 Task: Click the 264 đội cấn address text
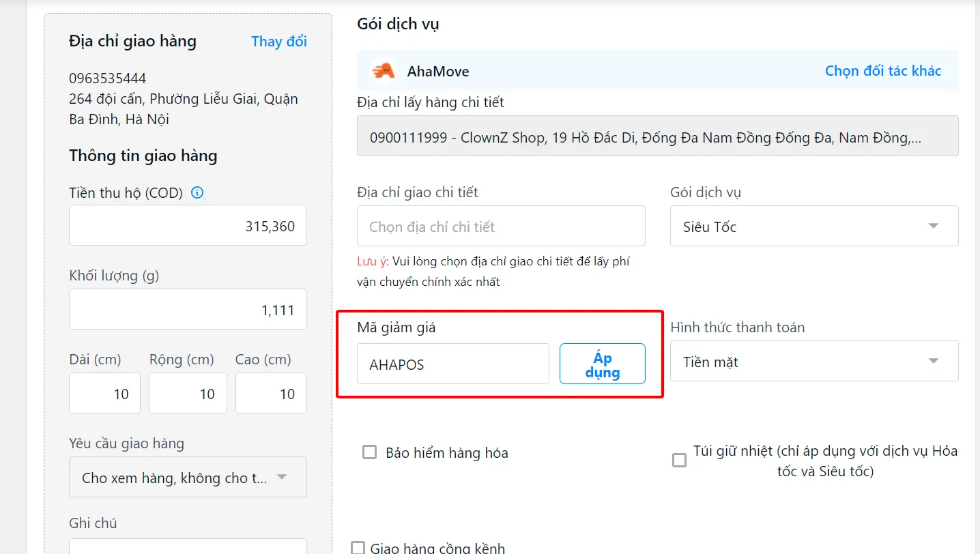point(184,109)
